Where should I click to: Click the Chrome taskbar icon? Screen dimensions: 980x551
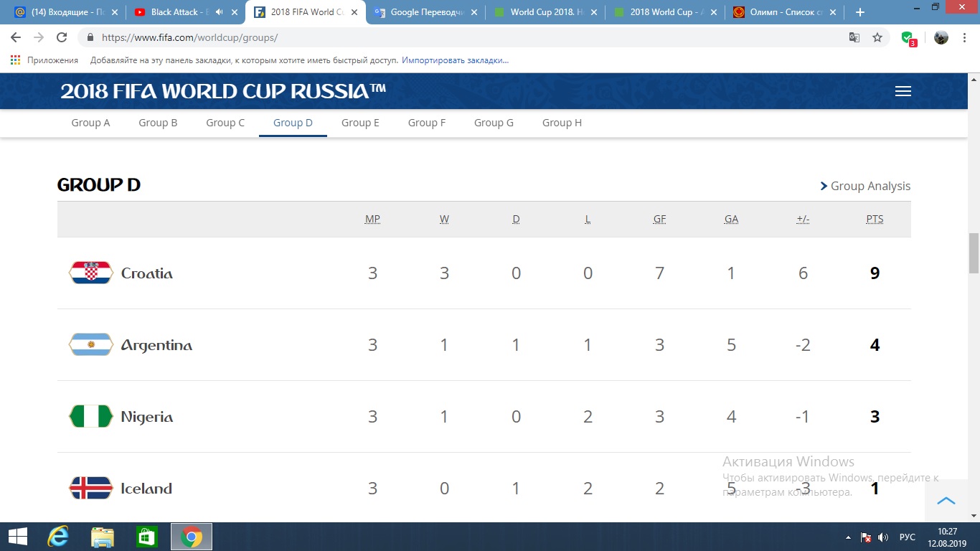tap(192, 537)
